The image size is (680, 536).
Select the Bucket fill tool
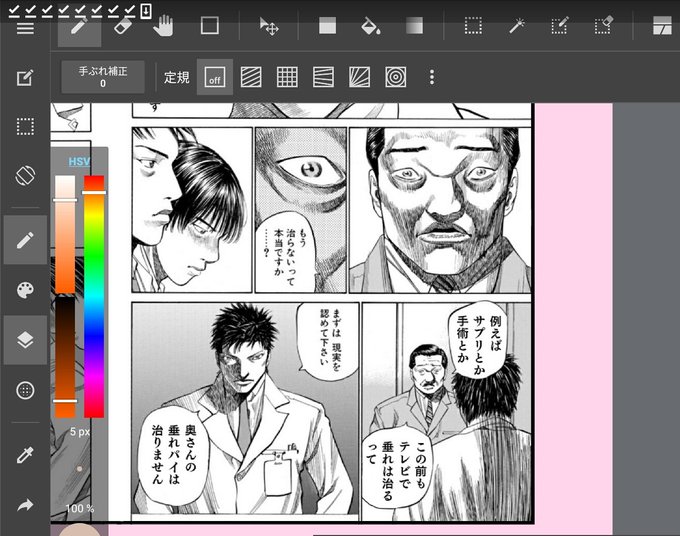click(371, 26)
